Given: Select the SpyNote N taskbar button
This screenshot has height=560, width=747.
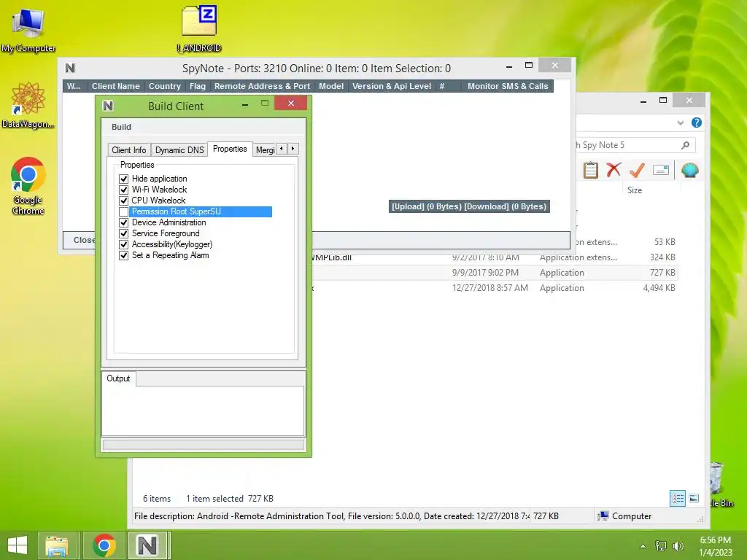Looking at the screenshot, I should tap(147, 545).
